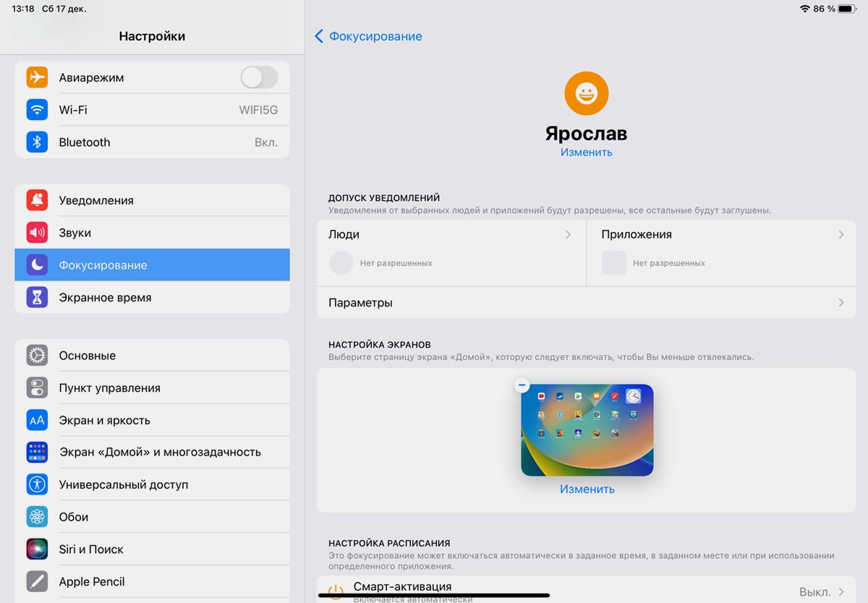Open Пункт управления settings
The image size is (868, 603).
[x=152, y=388]
